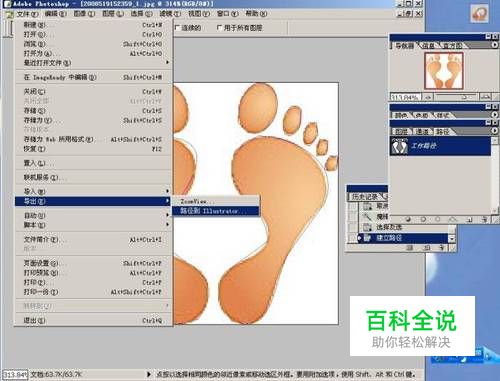This screenshot has width=500, height=381.
Task: Open the 滤镜(T) menu
Action: click(170, 14)
